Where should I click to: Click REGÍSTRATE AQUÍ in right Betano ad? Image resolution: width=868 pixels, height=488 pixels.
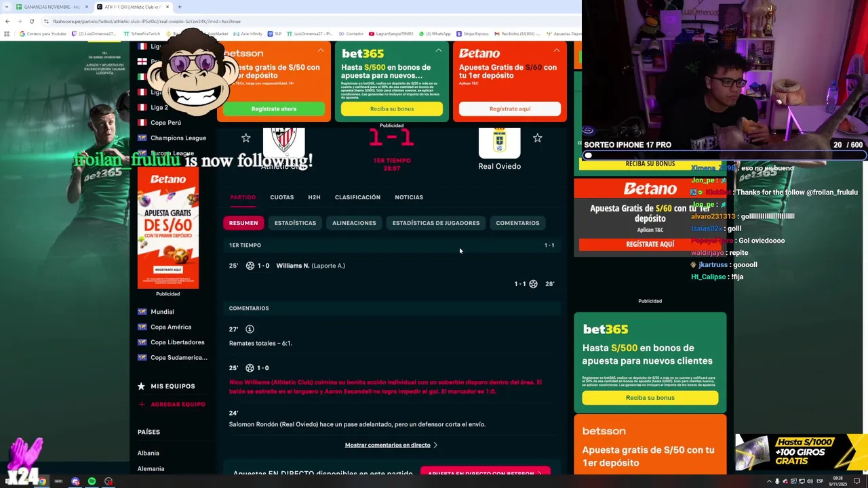[650, 244]
